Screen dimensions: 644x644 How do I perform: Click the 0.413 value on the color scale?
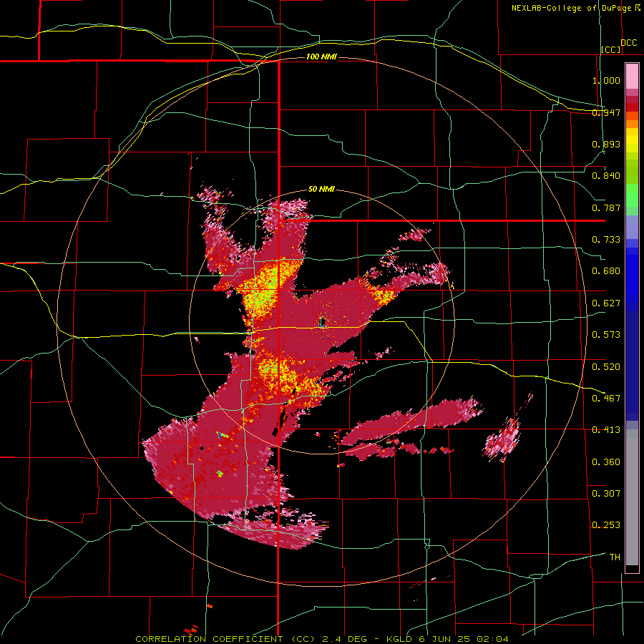tap(606, 430)
